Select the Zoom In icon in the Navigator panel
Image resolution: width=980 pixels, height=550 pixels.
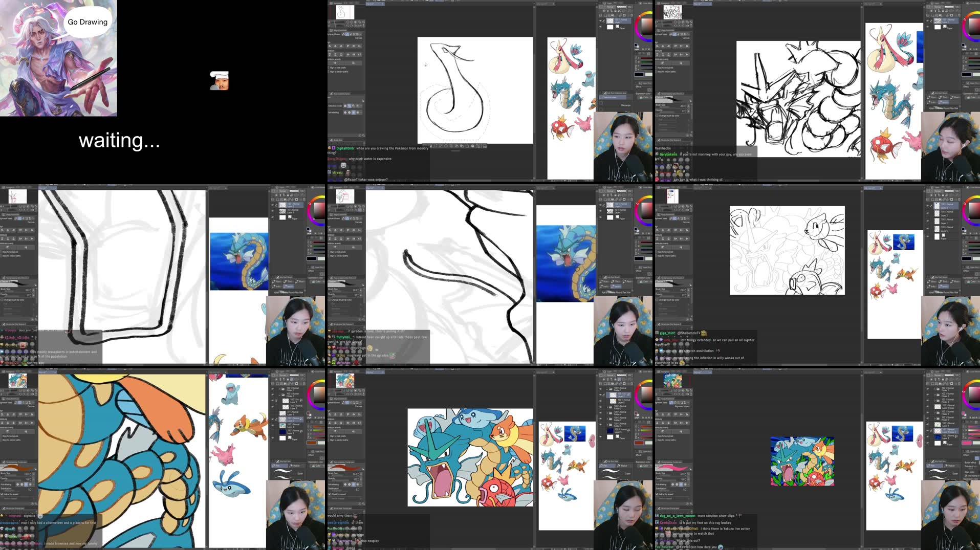tap(352, 22)
